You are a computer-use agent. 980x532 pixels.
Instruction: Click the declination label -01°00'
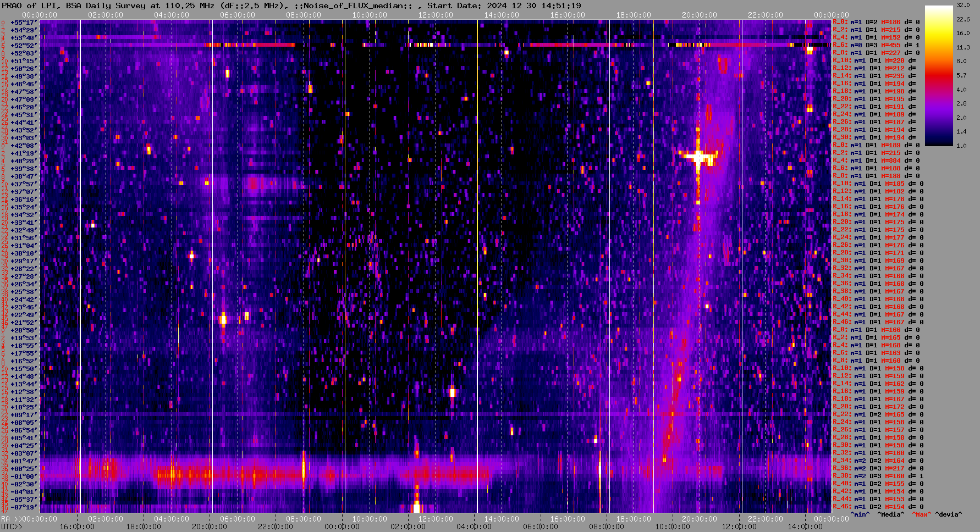tap(23, 476)
